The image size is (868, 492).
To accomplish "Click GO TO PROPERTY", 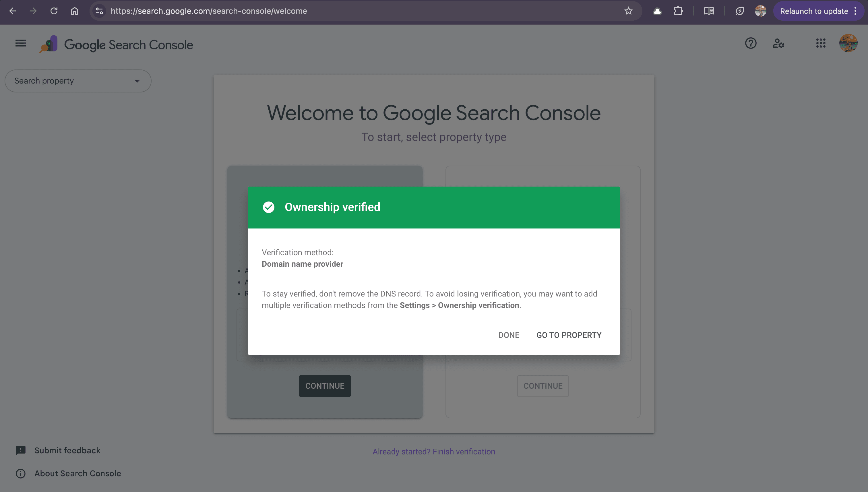I will (569, 335).
